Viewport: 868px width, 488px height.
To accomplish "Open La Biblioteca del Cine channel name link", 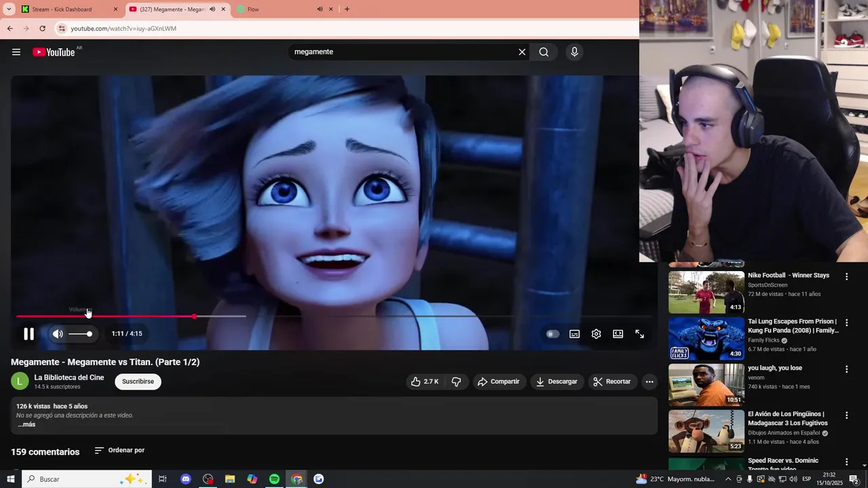I will 69,378.
